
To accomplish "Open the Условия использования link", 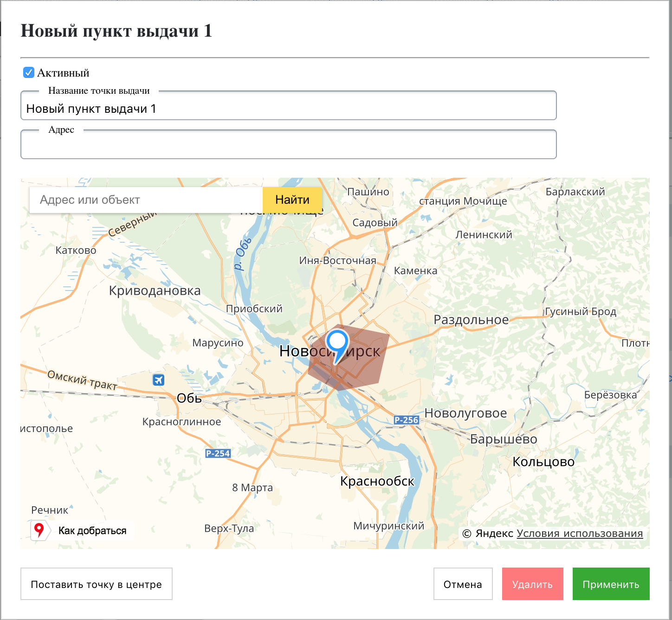I will 579,534.
